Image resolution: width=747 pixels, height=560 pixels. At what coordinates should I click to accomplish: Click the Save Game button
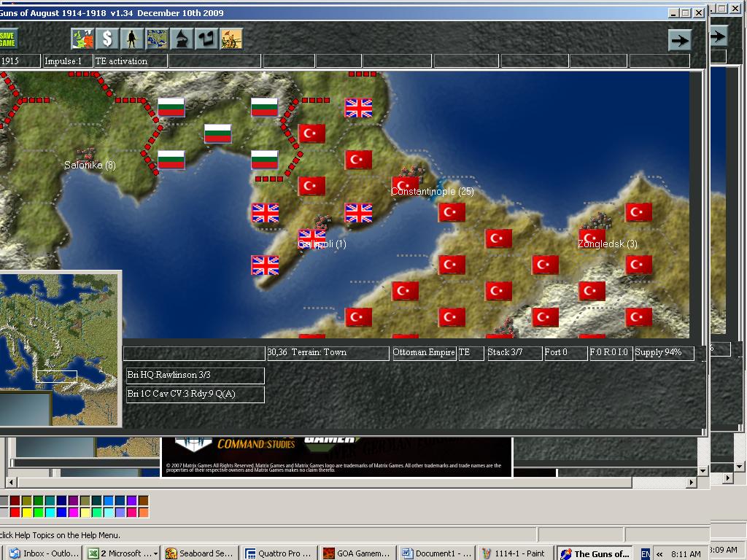8,39
